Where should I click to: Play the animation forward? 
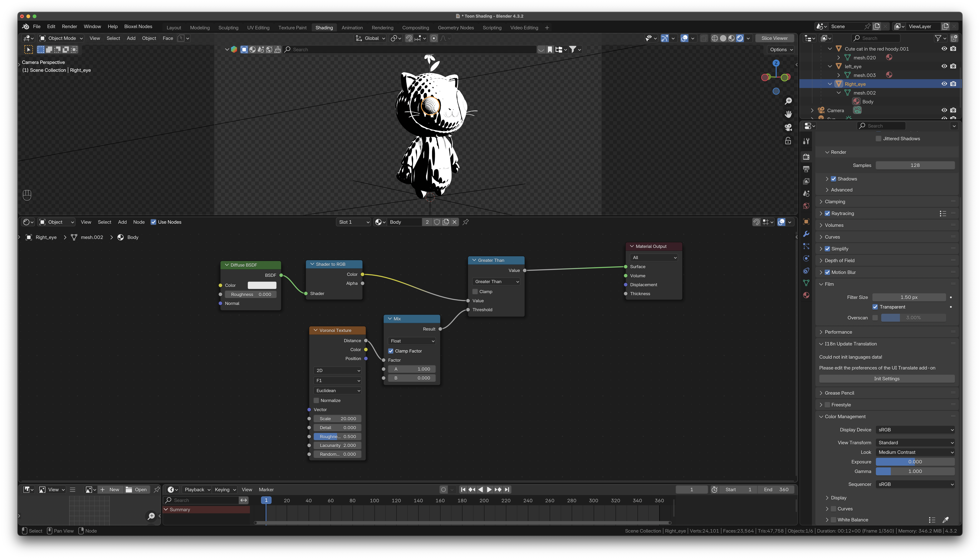[489, 490]
